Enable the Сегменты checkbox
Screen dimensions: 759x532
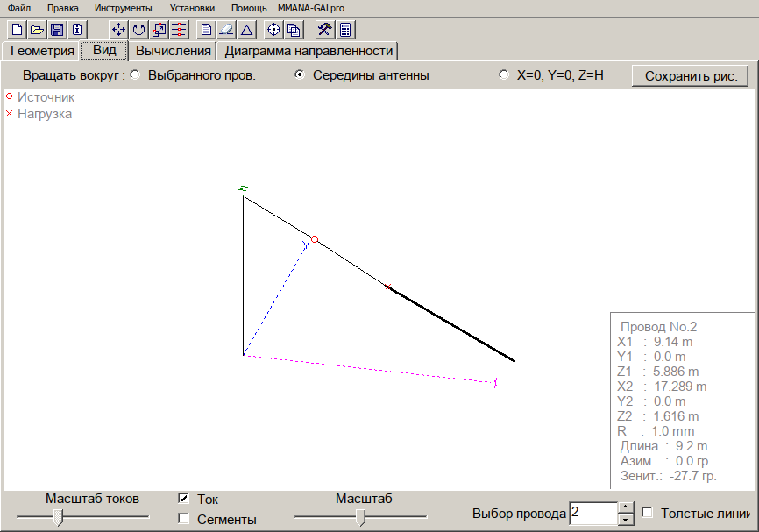pos(183,519)
